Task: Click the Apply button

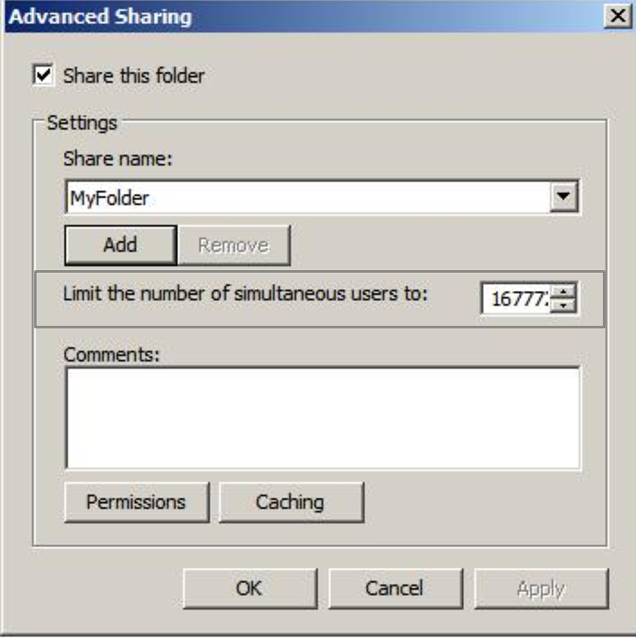Action: [x=540, y=588]
